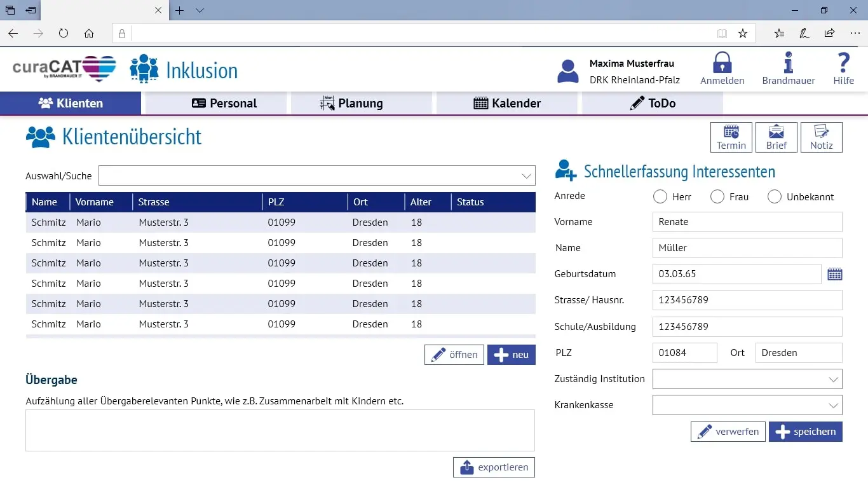This screenshot has height=487, width=868.
Task: Click browser forward arrow
Action: pos(38,34)
